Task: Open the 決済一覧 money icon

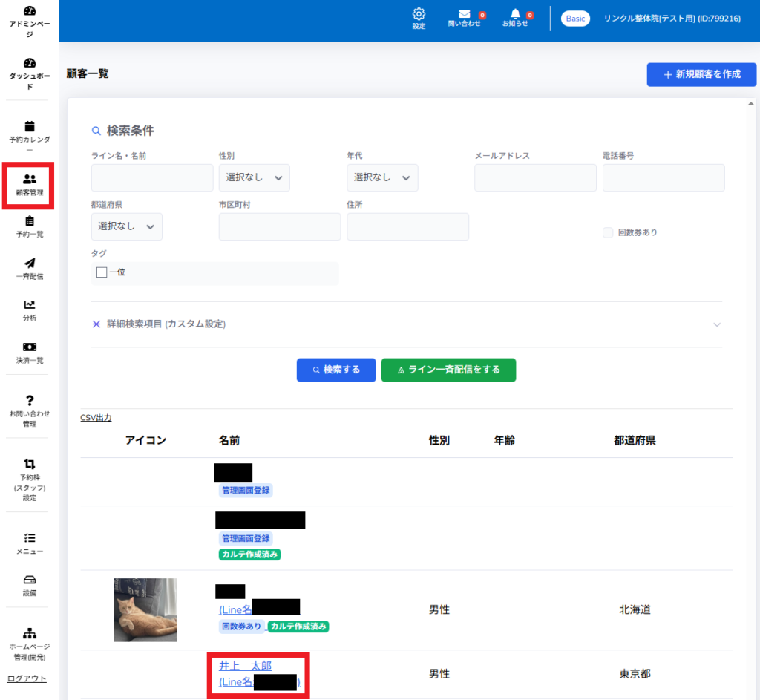Action: pyautogui.click(x=30, y=347)
